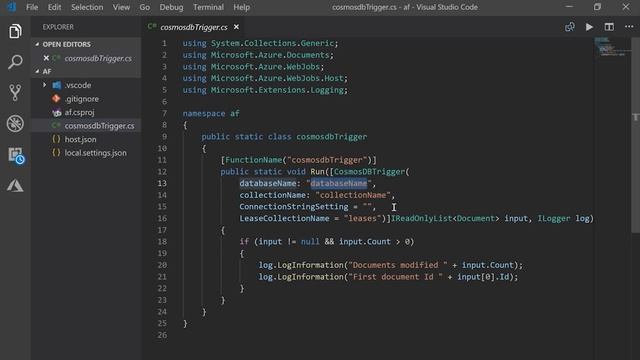The width and height of the screenshot is (640, 360).
Task: Open .gitignore in the file tree
Action: [82, 99]
